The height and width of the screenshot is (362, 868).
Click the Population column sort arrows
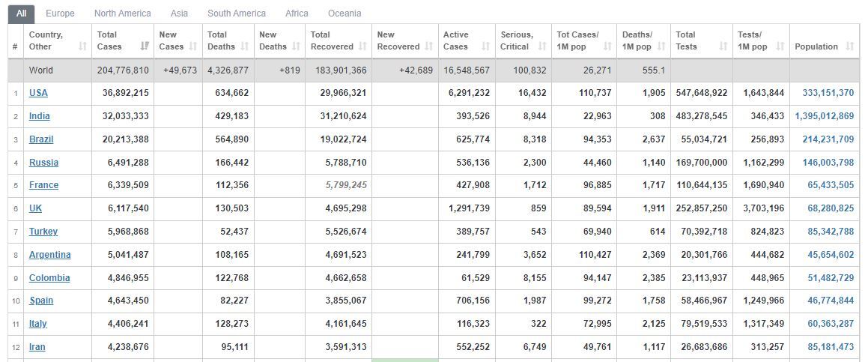click(850, 46)
